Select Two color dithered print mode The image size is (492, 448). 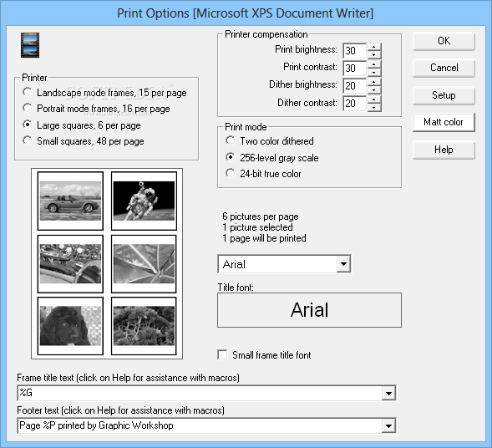point(270,141)
